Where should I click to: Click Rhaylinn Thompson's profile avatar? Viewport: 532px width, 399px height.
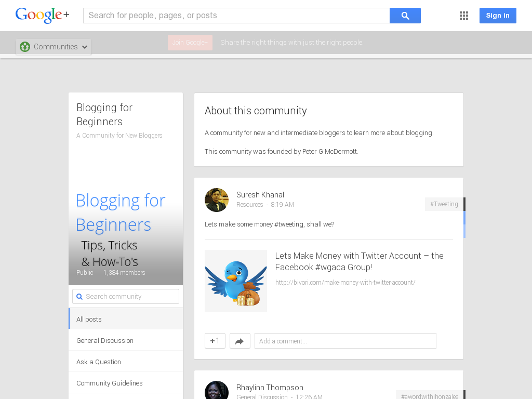(x=217, y=390)
